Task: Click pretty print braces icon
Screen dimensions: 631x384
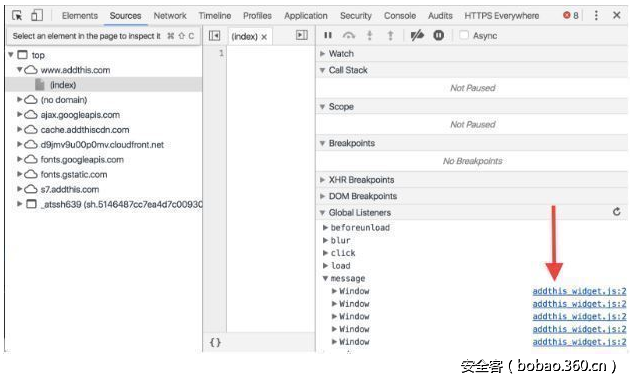Action: (215, 343)
